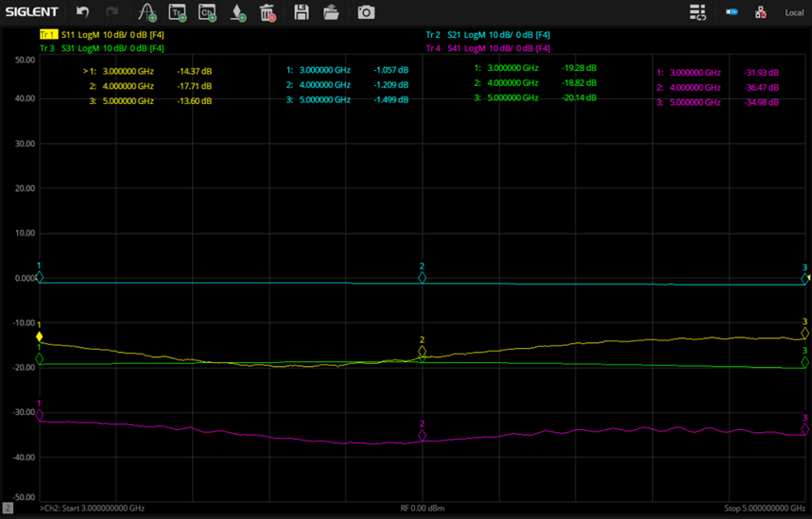Click cyan marker 2 on S21 trace

(422, 278)
